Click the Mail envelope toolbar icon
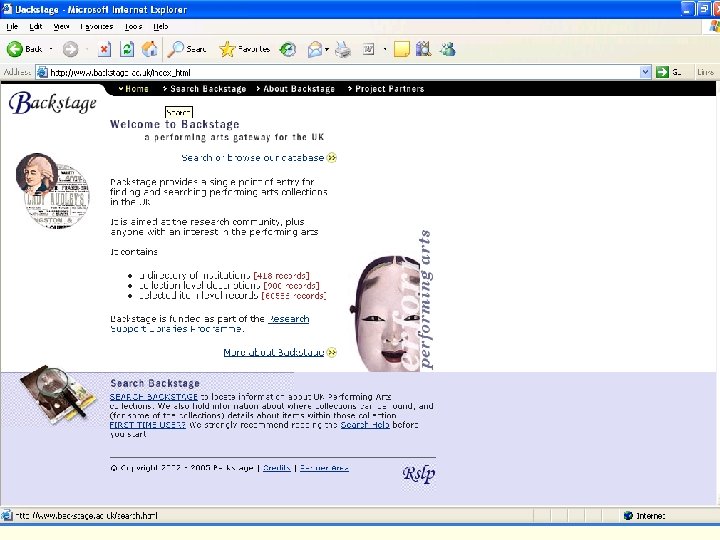 (x=315, y=49)
